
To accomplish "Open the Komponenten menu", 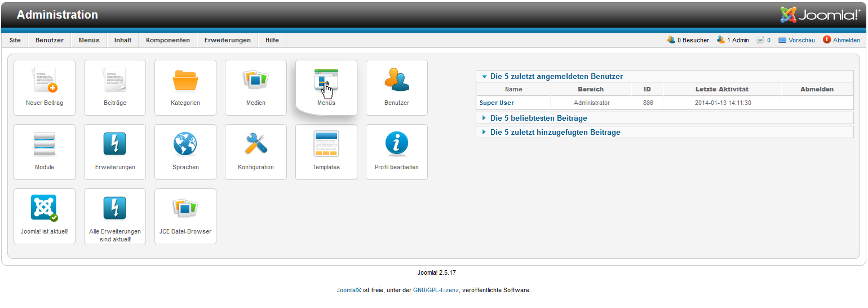I will pos(167,41).
